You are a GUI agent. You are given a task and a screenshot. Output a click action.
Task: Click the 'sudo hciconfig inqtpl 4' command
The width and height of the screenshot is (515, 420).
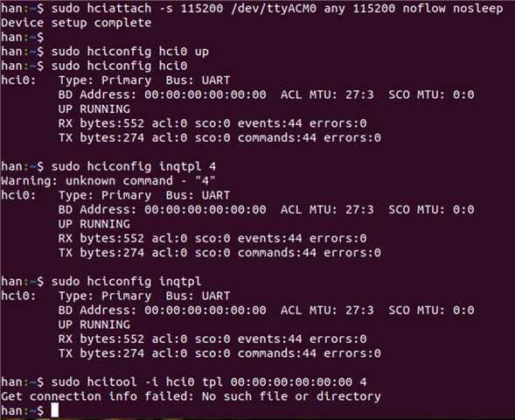pyautogui.click(x=134, y=166)
